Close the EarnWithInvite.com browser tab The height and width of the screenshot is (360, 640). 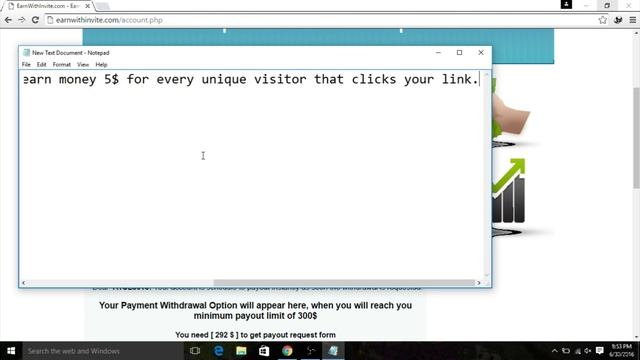coord(87,6)
